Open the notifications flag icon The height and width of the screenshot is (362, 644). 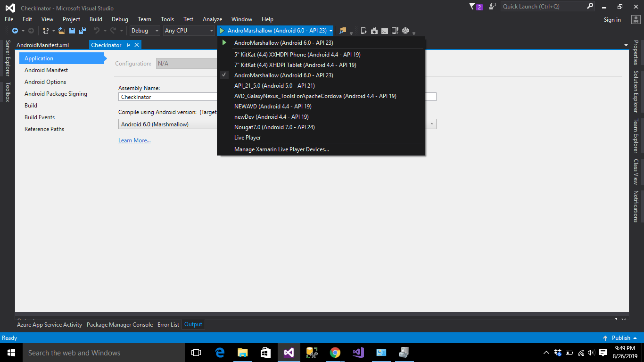473,7
